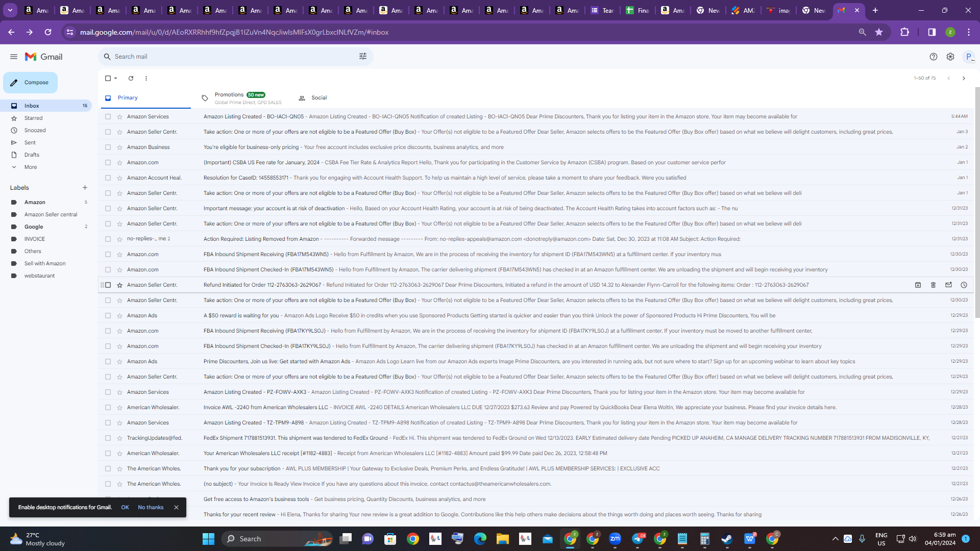Image resolution: width=980 pixels, height=551 pixels.
Task: Check the Amazon Business email checkbox
Action: click(x=108, y=147)
